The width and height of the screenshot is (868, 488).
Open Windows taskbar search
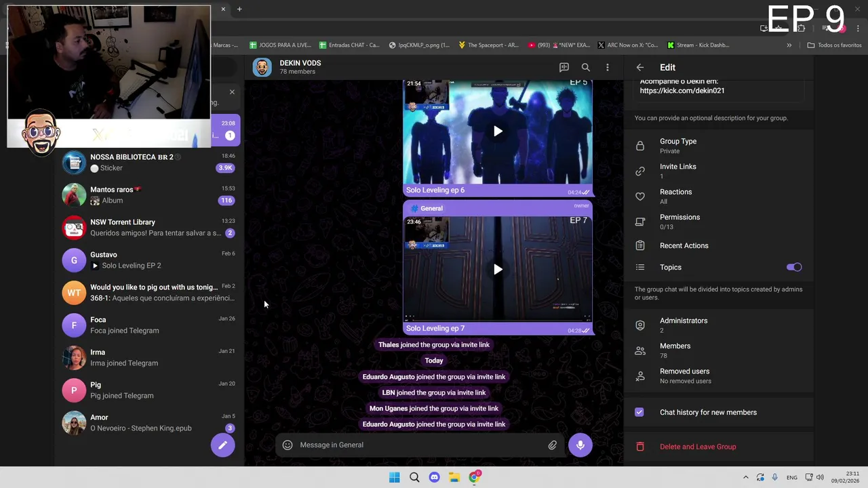[414, 477]
